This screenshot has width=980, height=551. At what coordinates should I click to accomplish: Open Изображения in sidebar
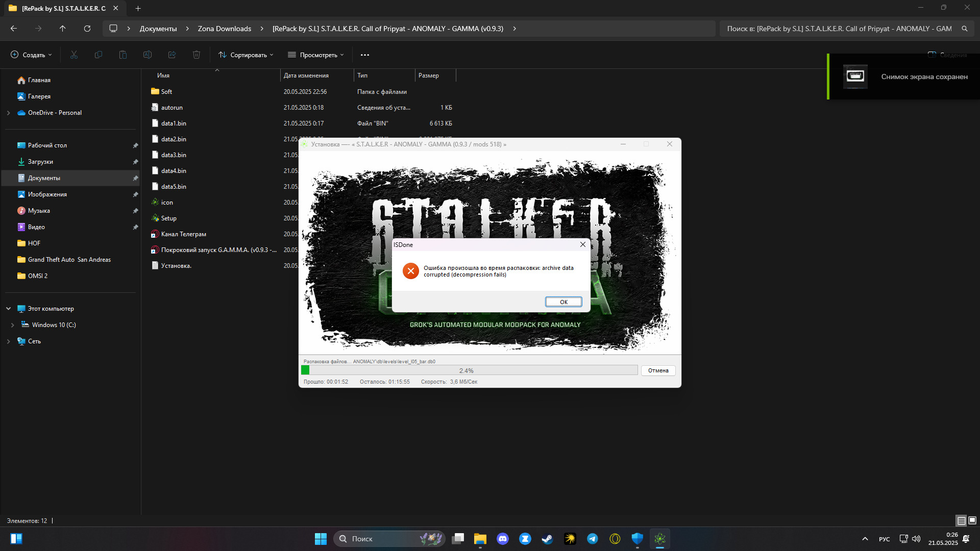pyautogui.click(x=70, y=194)
